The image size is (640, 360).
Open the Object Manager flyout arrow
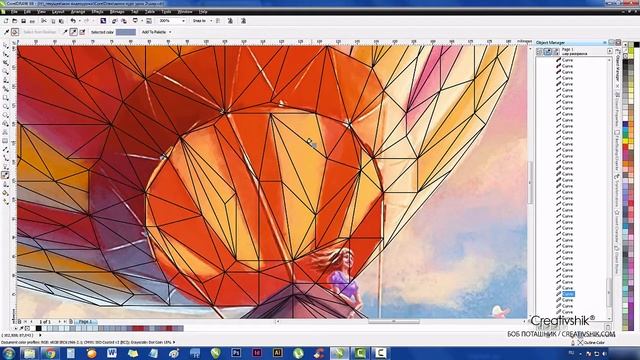tap(610, 51)
